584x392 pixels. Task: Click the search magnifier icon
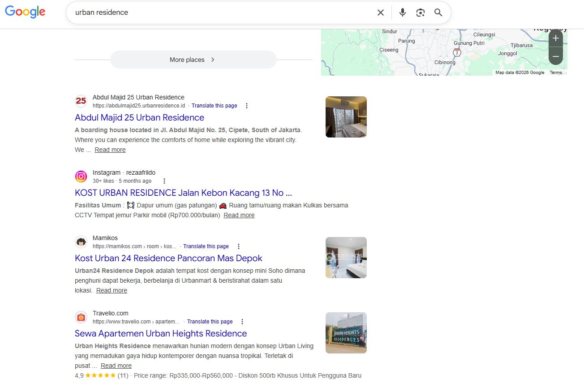tap(438, 13)
